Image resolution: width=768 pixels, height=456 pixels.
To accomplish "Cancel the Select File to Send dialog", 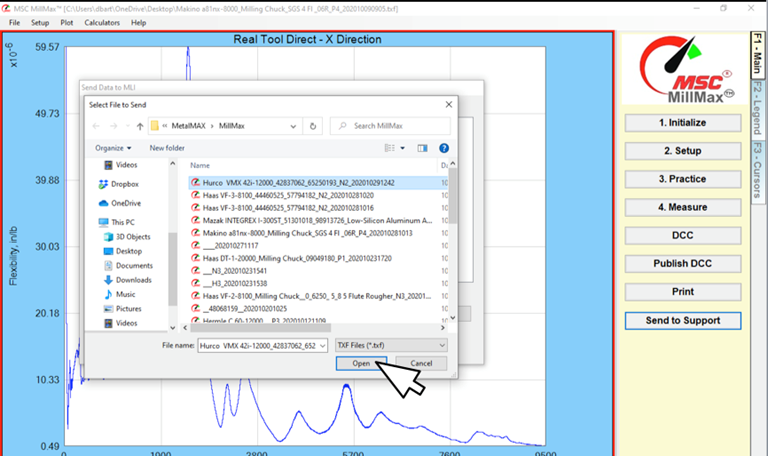I will pos(421,363).
